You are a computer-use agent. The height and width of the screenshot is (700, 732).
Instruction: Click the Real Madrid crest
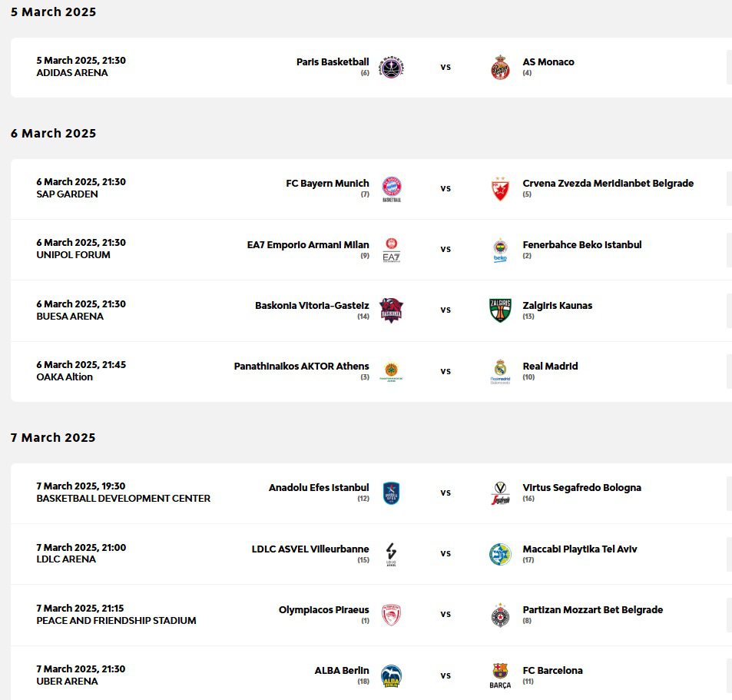pos(500,371)
